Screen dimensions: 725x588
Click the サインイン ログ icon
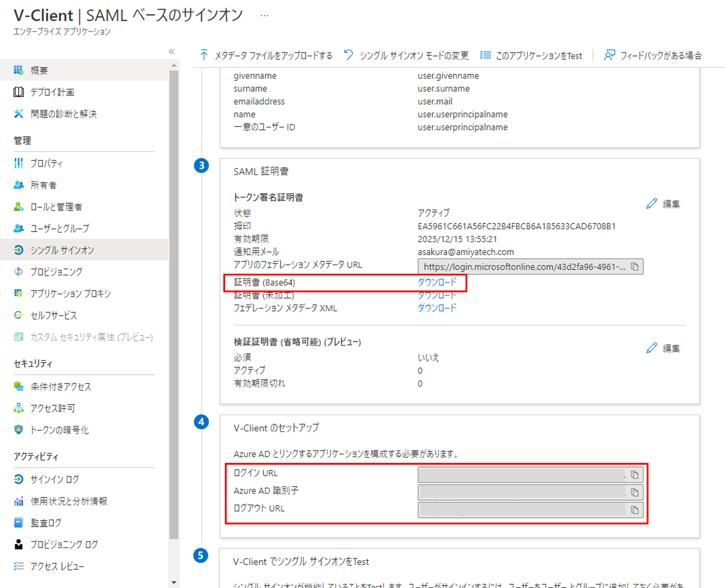pyautogui.click(x=18, y=479)
